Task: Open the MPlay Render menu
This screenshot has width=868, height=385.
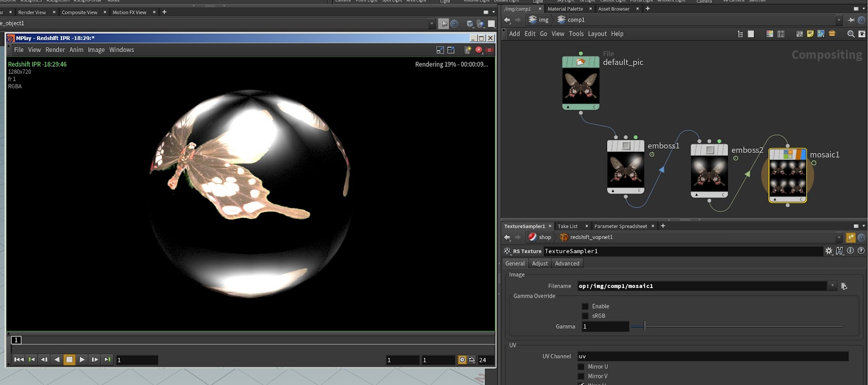Action: pyautogui.click(x=55, y=50)
